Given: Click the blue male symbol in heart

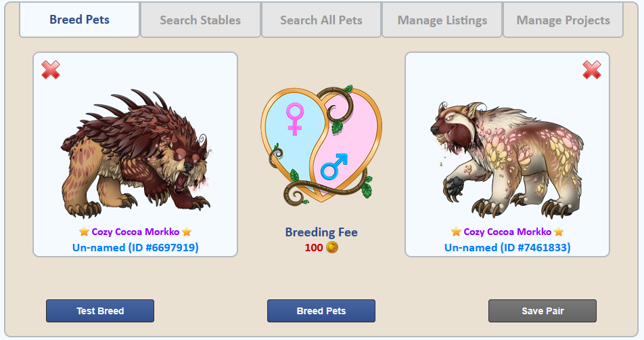Looking at the screenshot, I should click(334, 167).
